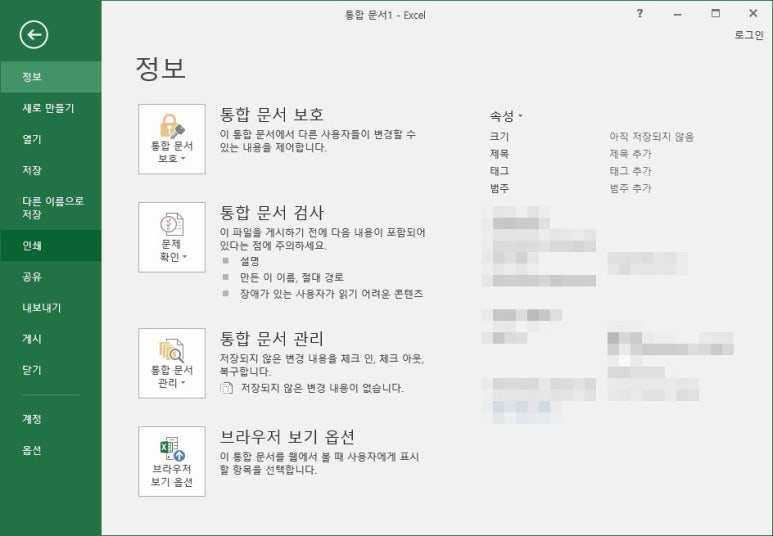Choose 다른 이름으로 저장 in the sidebar

pos(51,208)
